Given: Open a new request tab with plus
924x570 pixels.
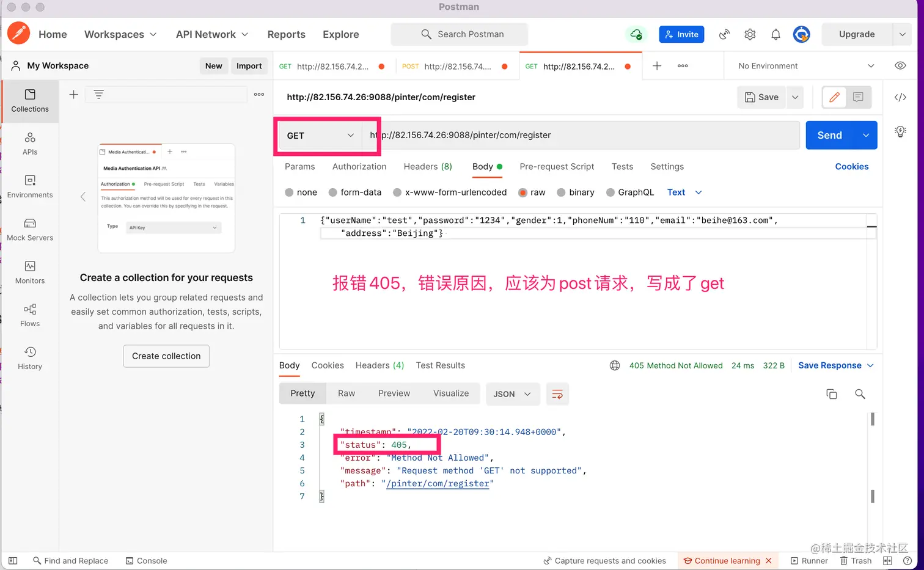Looking at the screenshot, I should point(657,66).
